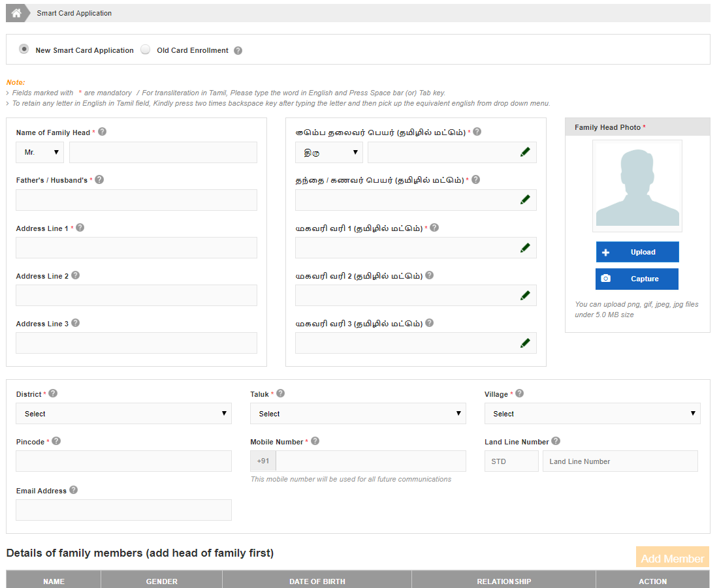
Task: Click the pencil icon on Tamil family head name
Action: [x=526, y=151]
